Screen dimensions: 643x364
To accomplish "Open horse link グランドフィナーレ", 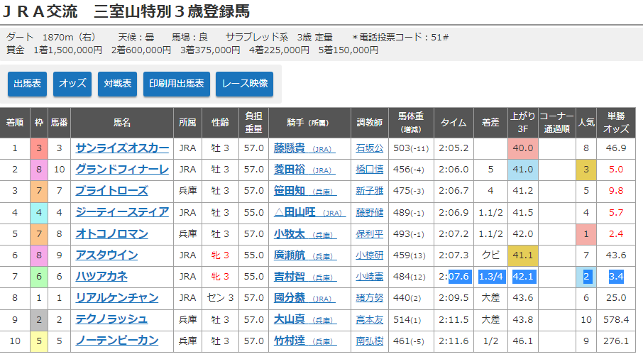I will (122, 170).
